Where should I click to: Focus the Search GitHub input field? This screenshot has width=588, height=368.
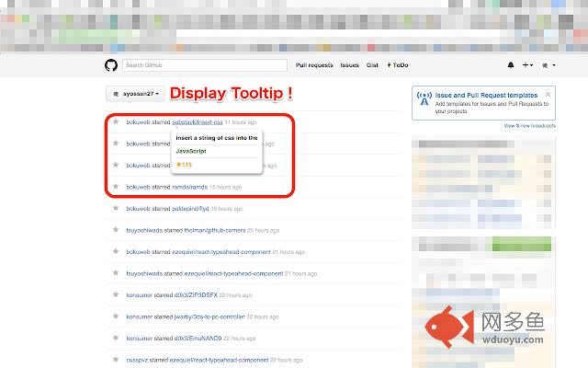(205, 65)
